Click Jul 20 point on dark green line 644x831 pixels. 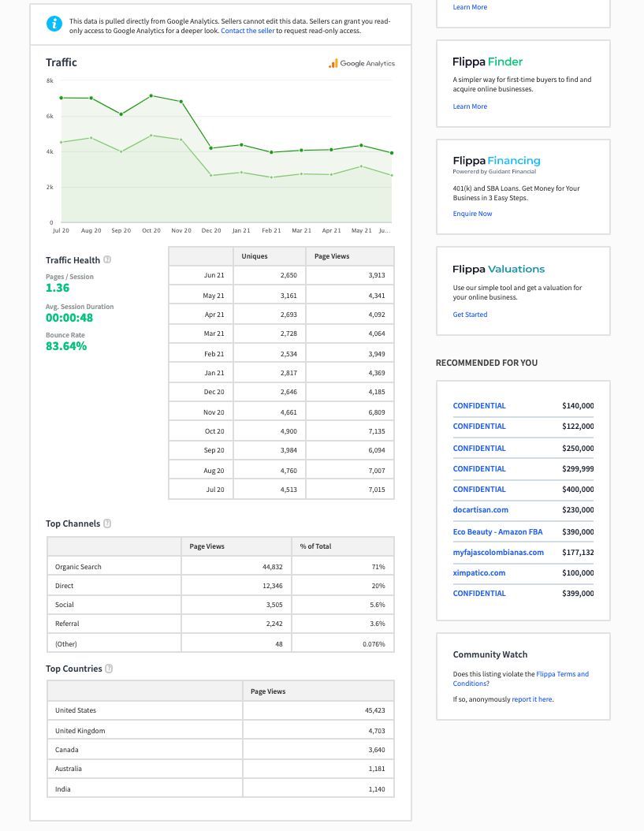click(x=61, y=98)
